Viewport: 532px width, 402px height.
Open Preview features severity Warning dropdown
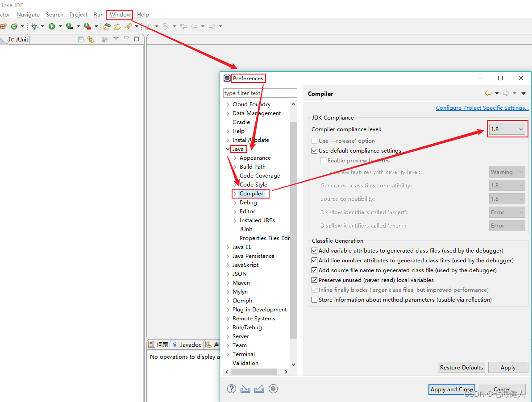(x=507, y=172)
